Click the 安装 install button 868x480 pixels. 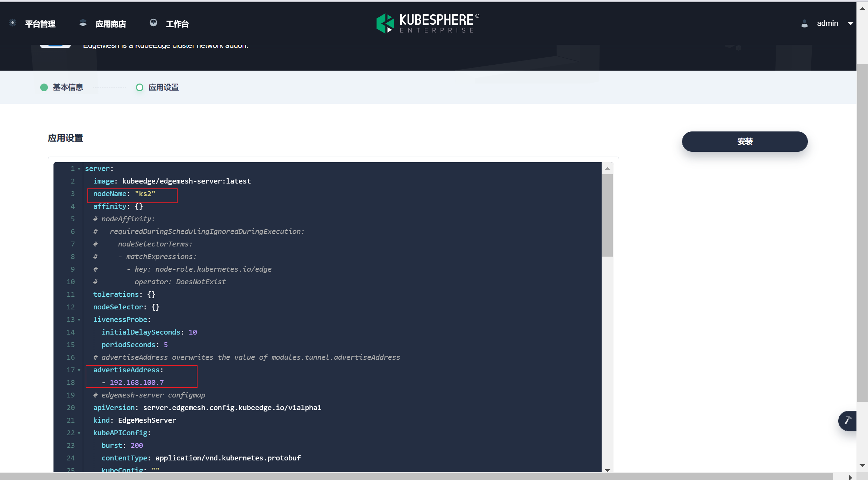[x=745, y=142]
